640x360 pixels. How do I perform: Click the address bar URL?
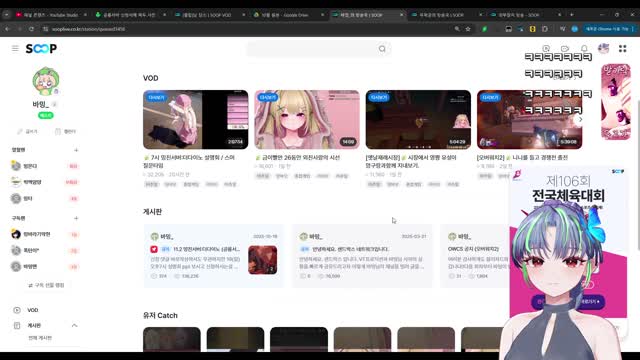89,29
